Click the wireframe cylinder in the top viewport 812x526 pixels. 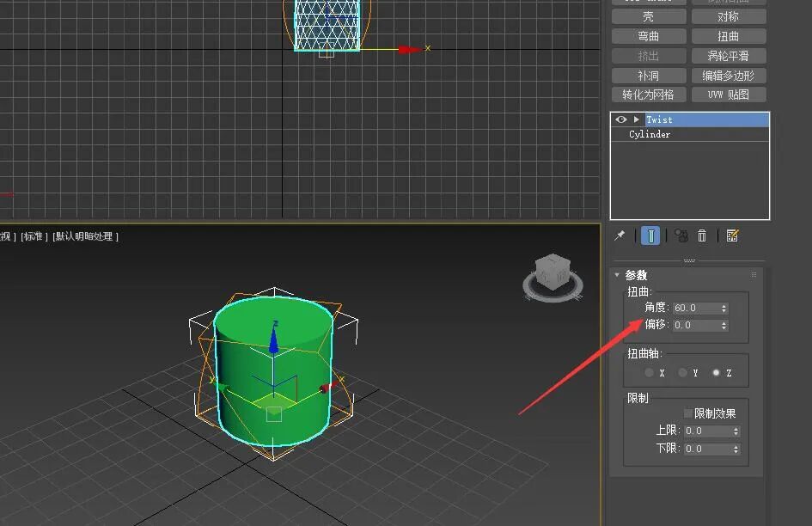327,25
